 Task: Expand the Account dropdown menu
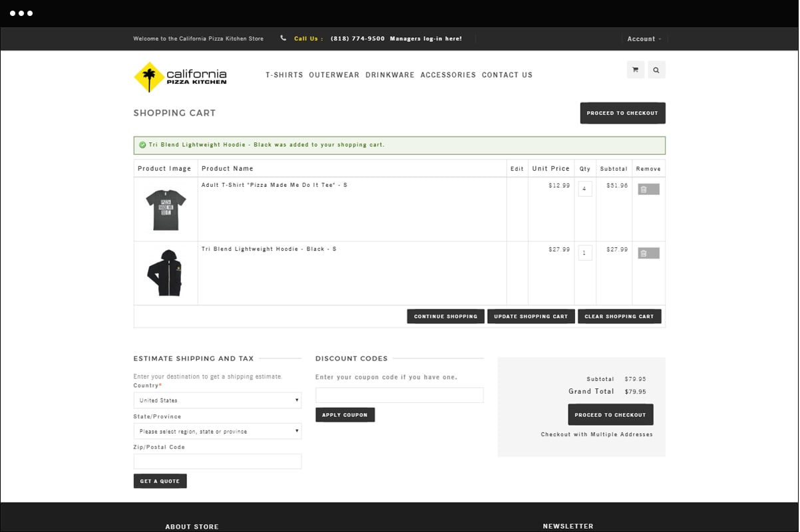coord(644,39)
